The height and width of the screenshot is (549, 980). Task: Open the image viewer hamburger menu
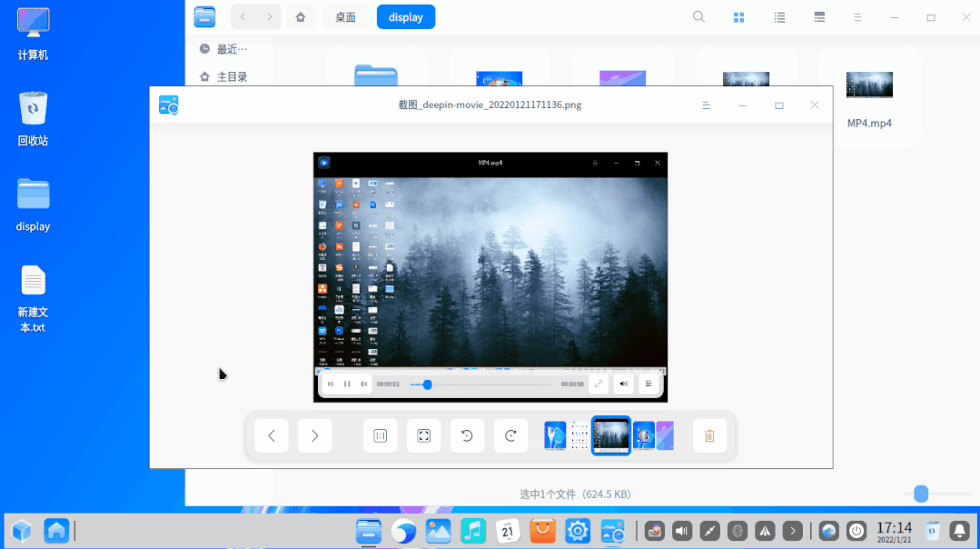point(707,105)
